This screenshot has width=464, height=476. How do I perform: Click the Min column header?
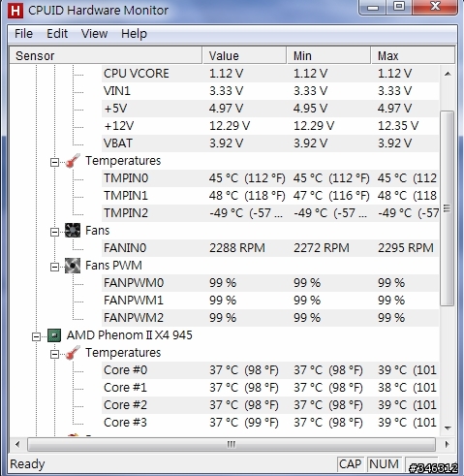click(328, 55)
